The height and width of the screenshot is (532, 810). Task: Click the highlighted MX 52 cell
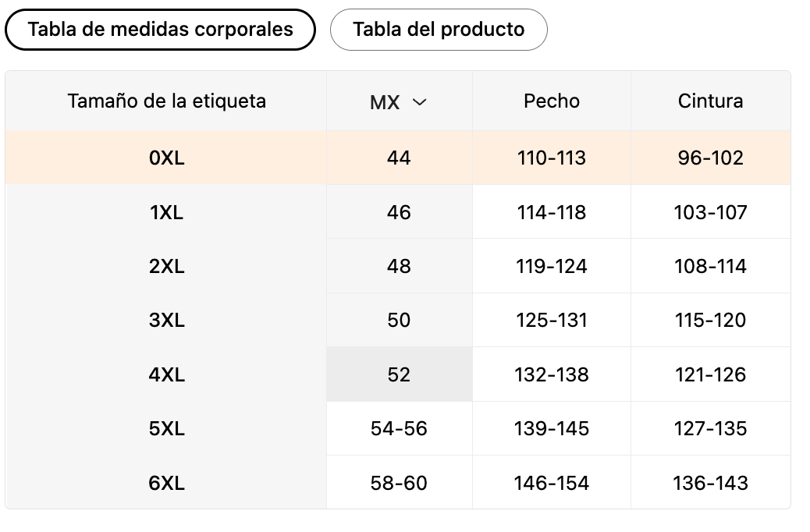point(399,374)
